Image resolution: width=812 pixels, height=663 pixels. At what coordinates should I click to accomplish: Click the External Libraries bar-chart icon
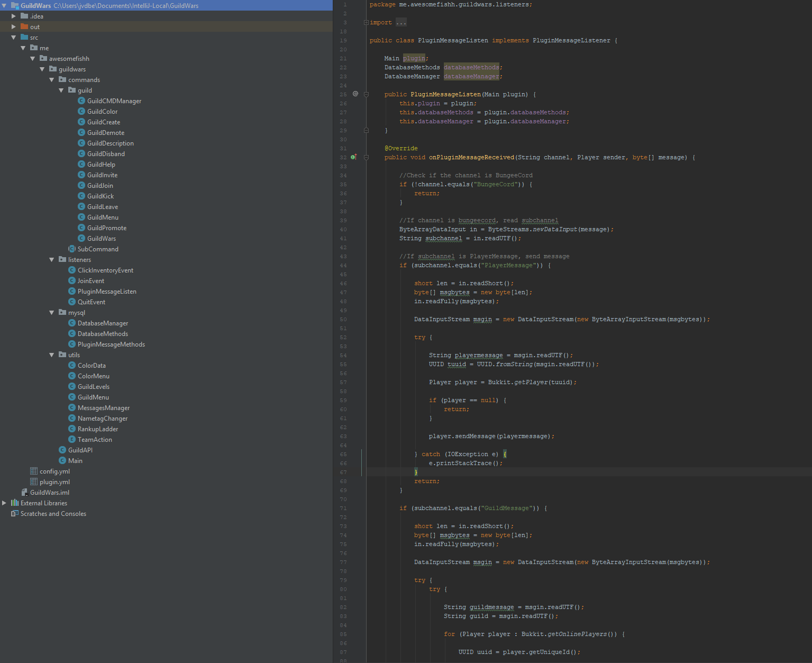point(15,503)
